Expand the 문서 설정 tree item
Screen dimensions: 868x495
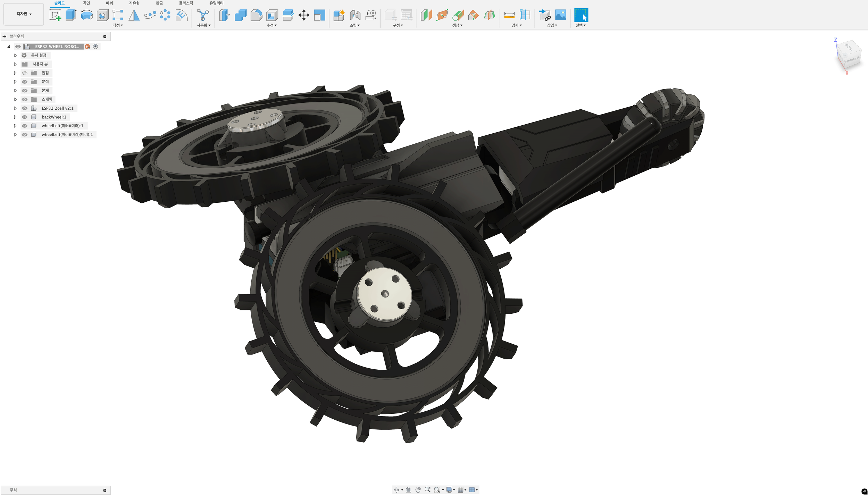point(15,55)
